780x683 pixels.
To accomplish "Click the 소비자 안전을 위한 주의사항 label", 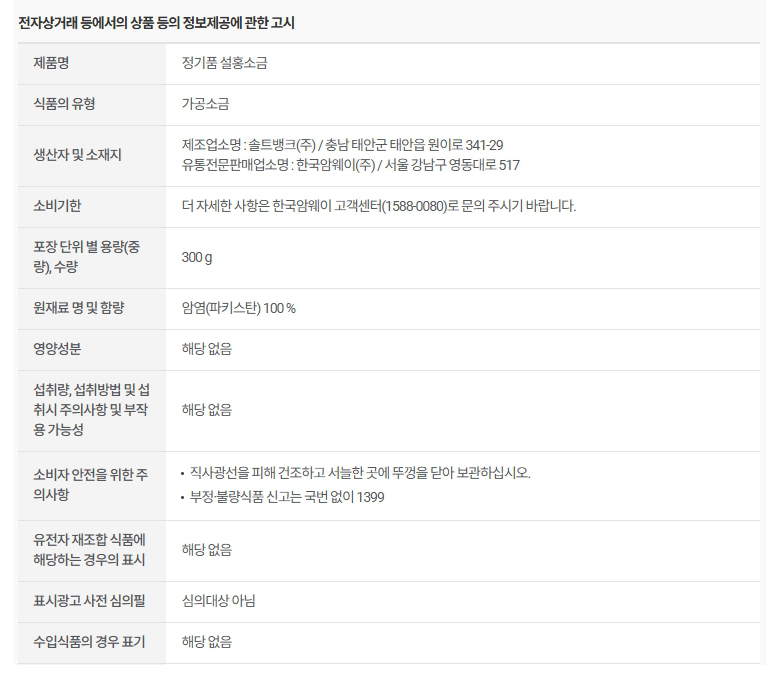I will click(90, 485).
